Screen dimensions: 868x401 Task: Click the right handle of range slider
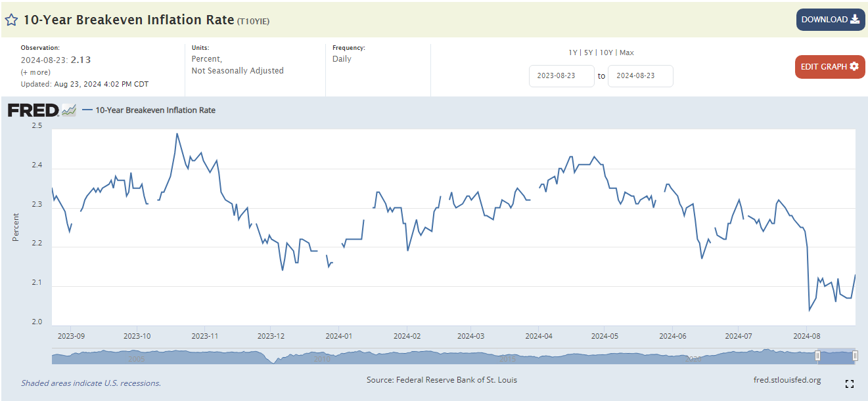click(855, 356)
